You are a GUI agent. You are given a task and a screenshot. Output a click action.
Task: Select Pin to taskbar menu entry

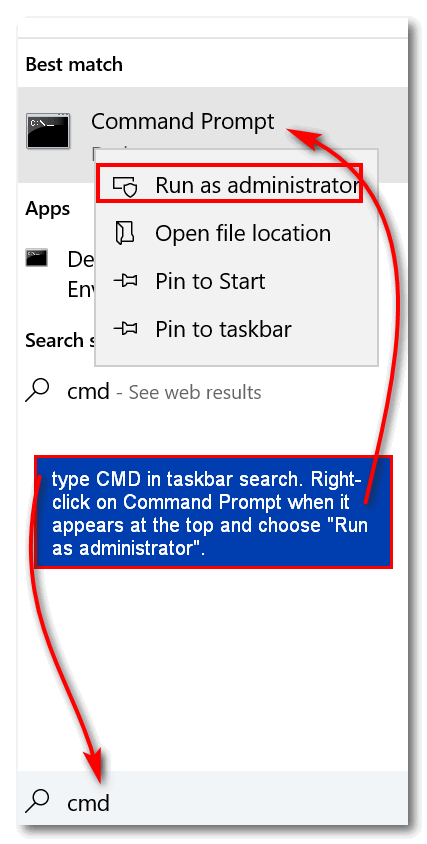236,328
